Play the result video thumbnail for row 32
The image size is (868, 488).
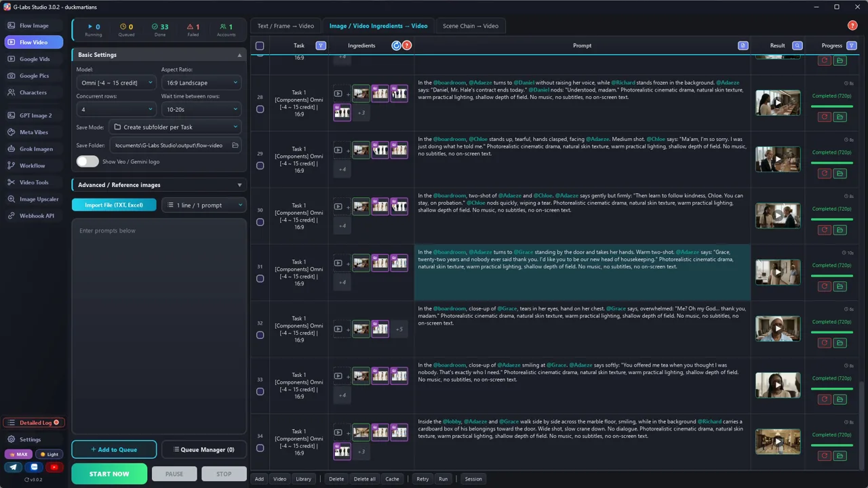(x=778, y=329)
